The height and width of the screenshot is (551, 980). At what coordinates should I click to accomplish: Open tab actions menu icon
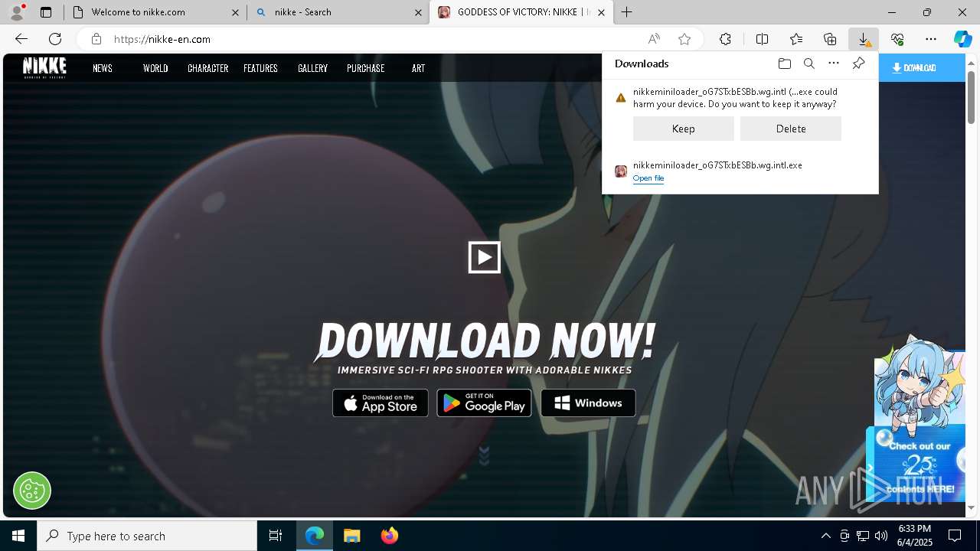pos(46,12)
